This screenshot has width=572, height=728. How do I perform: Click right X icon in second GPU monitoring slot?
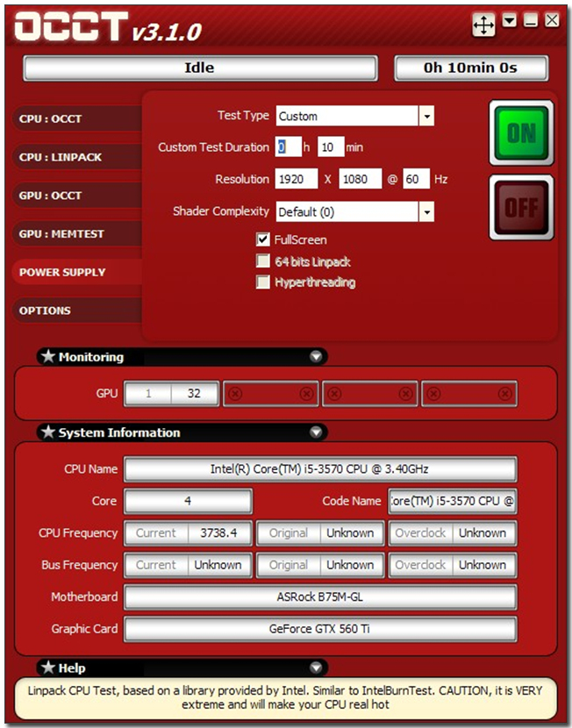click(x=306, y=394)
